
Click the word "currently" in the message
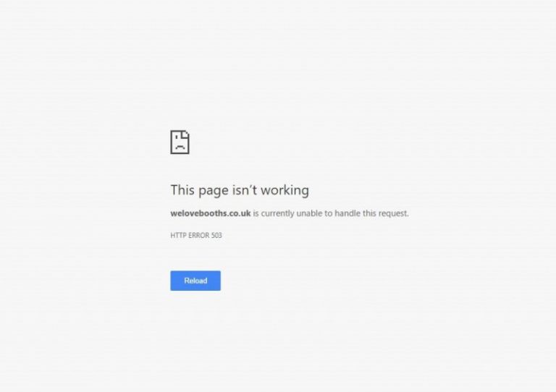[x=278, y=213]
